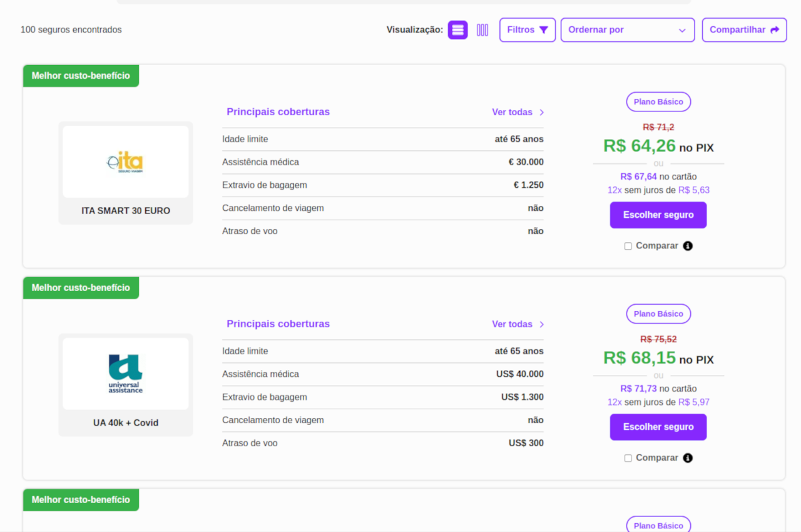Click Principais coberturas heading on UA card

pos(278,324)
